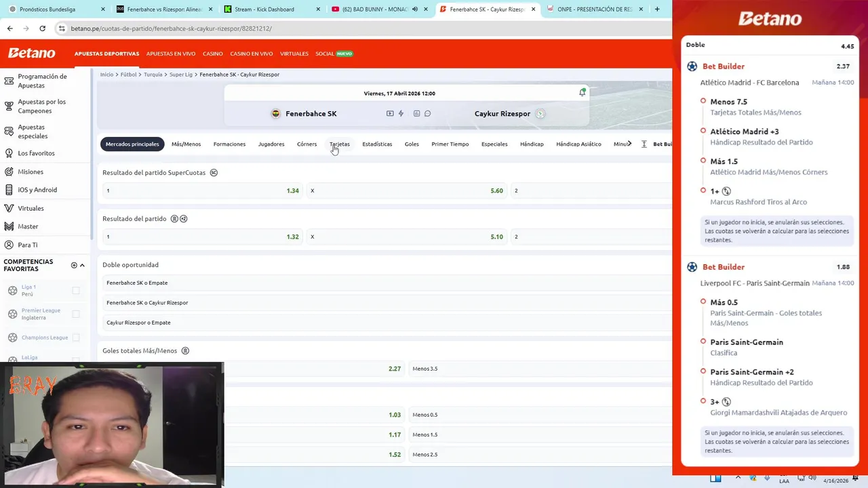Open the Hándicap Asiático tab

578,144
